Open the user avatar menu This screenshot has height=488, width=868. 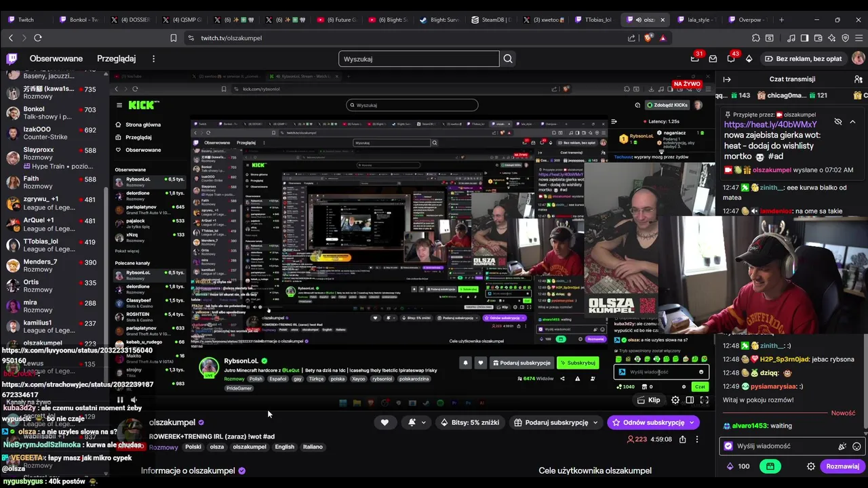pos(858,59)
